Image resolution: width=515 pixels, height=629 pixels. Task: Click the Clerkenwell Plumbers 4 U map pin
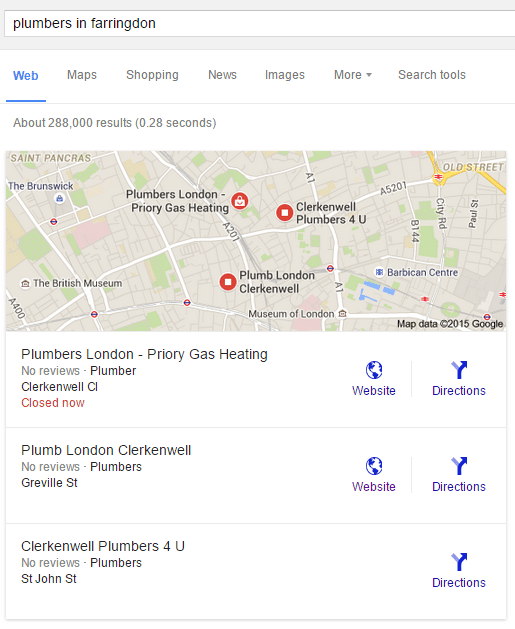[285, 213]
